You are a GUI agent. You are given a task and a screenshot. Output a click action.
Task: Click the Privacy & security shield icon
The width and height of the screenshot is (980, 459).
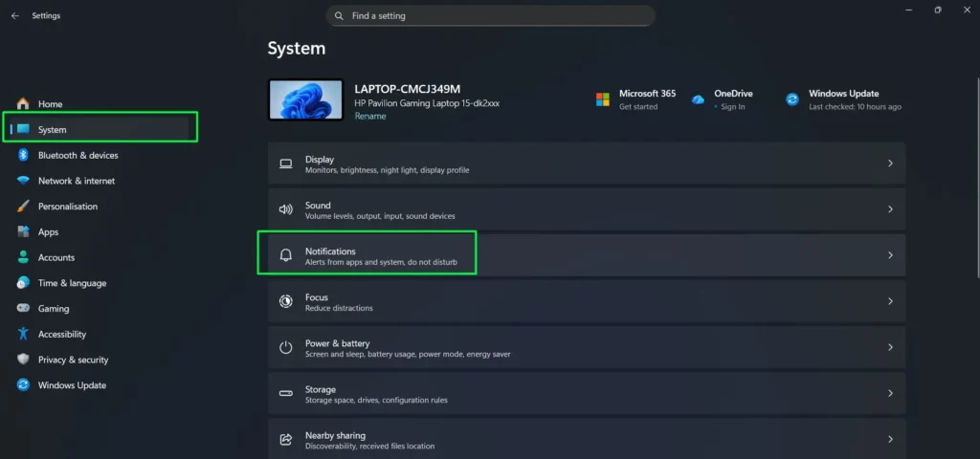[x=23, y=360]
